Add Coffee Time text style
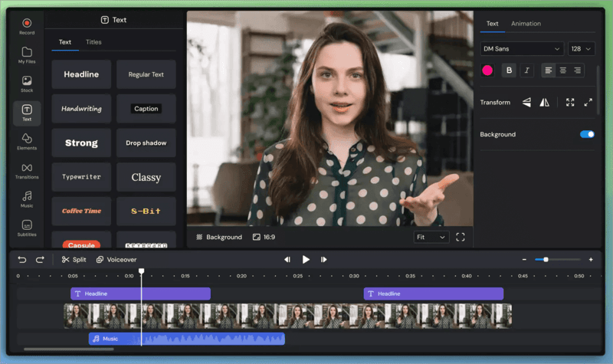 click(x=81, y=212)
